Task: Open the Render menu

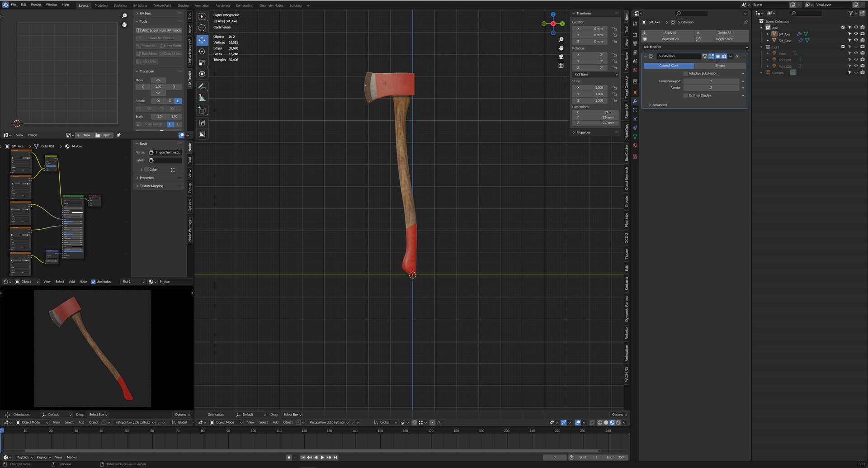Action: coord(36,5)
